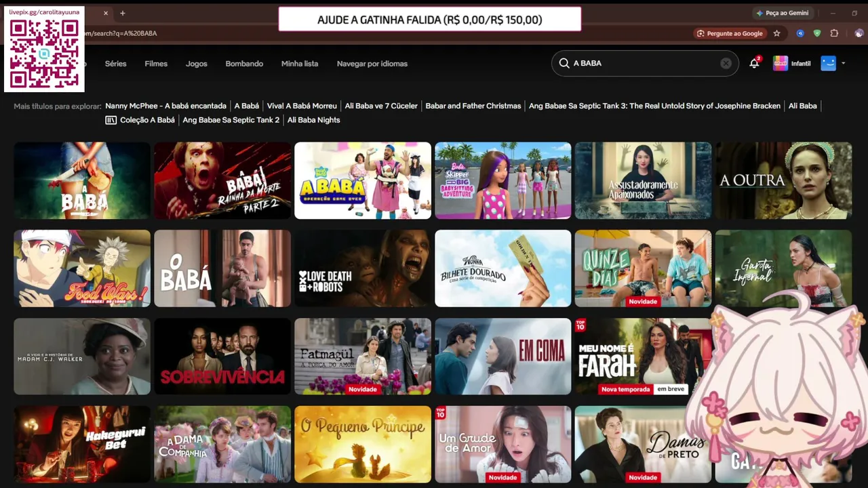Explore Nanny McPhee - A babá encantada

[x=165, y=106]
